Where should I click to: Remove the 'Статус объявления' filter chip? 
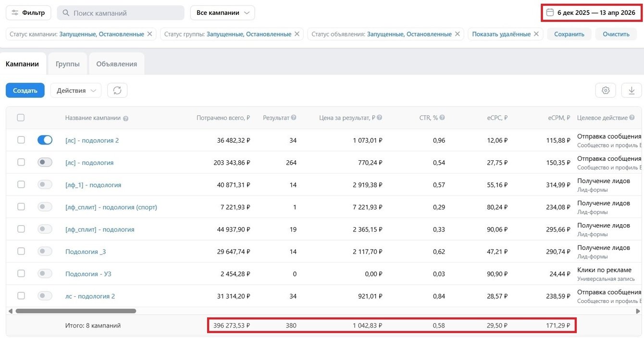pos(457,34)
